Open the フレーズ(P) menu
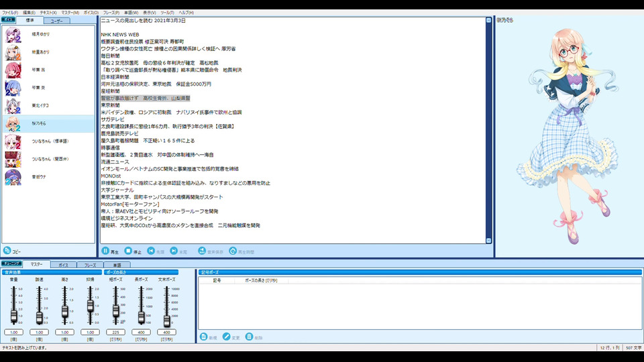 pos(111,13)
